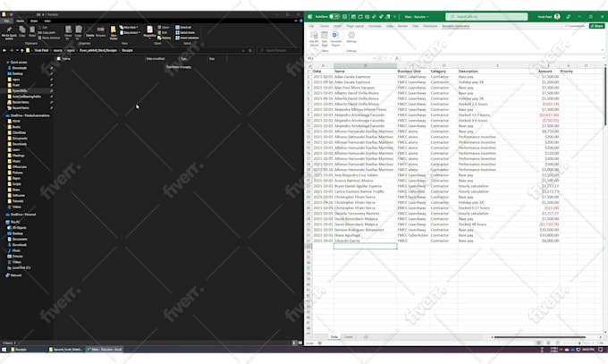This screenshot has height=364, width=608.
Task: Collapse the Excel ribbon with the chevron
Action: point(602,50)
